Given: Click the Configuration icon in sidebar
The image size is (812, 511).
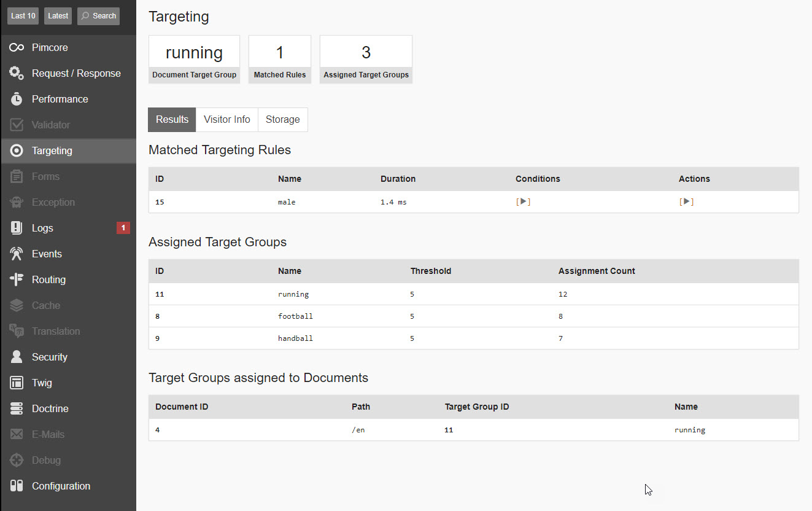Looking at the screenshot, I should point(17,486).
